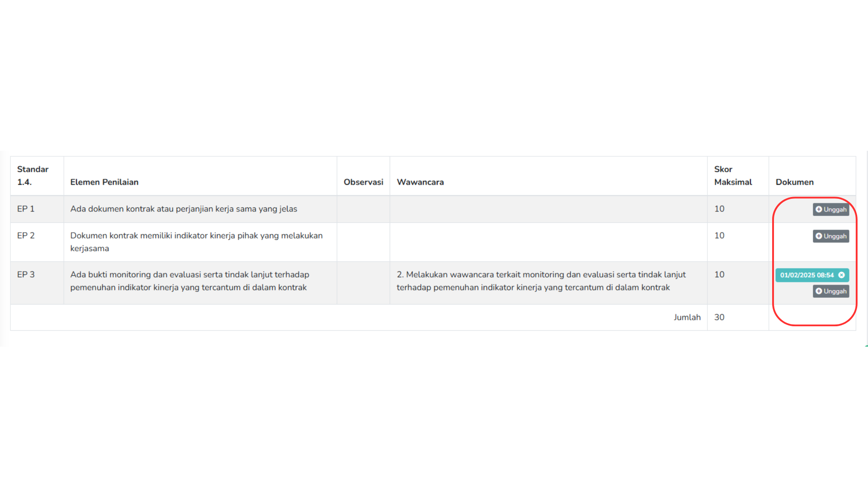Click the Elemen Penilaian column header
Viewport: 868px width, 488px height.
[x=104, y=182]
